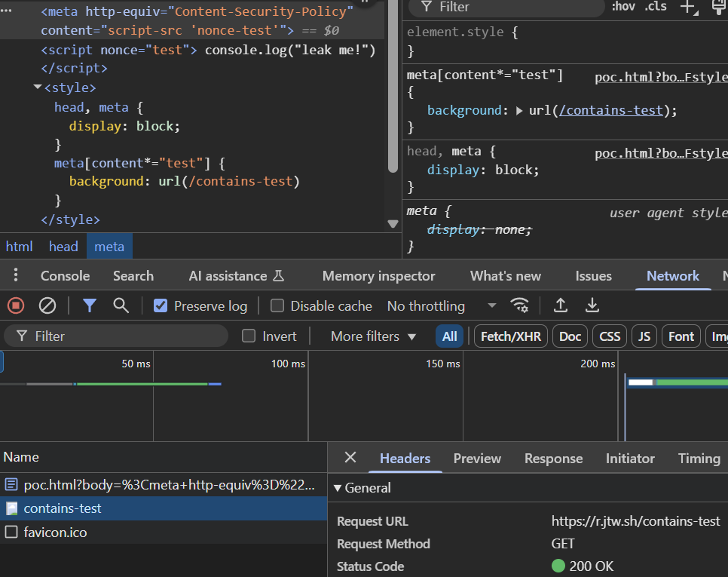This screenshot has height=577, width=728.
Task: Toggle .cls element classes panel
Action: point(656,7)
